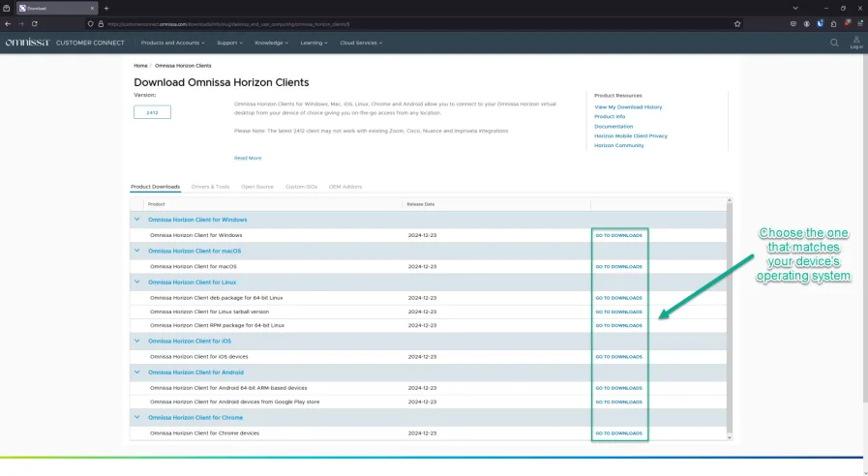
Task: Go to downloads for Android 64-bit ARM-based devices
Action: click(619, 388)
